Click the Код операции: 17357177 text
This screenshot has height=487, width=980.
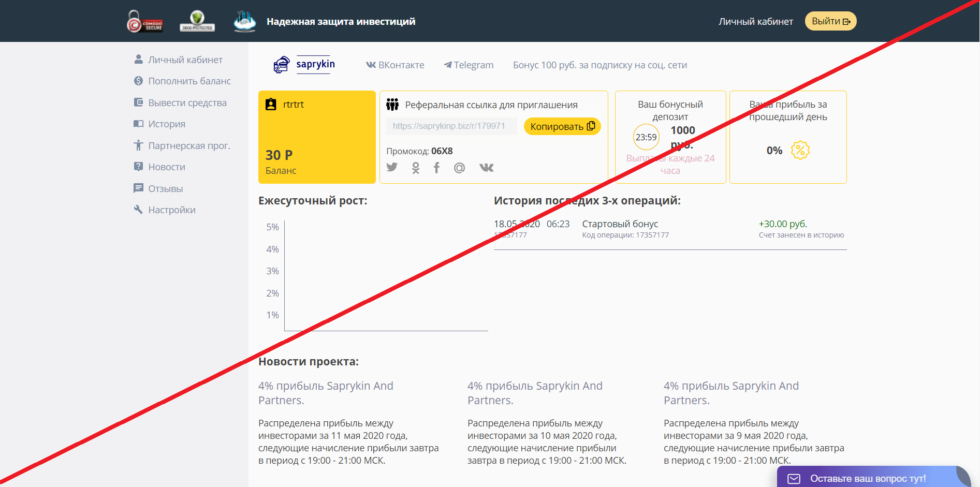[625, 235]
